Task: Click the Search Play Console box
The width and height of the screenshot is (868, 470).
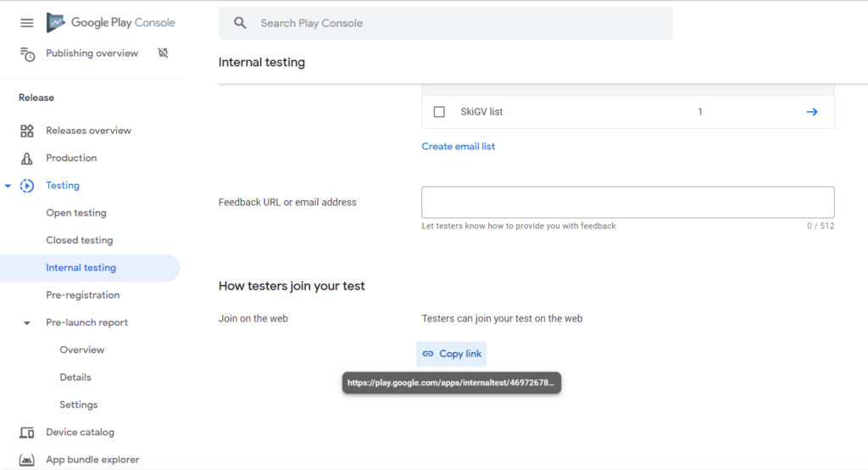Action: point(458,23)
